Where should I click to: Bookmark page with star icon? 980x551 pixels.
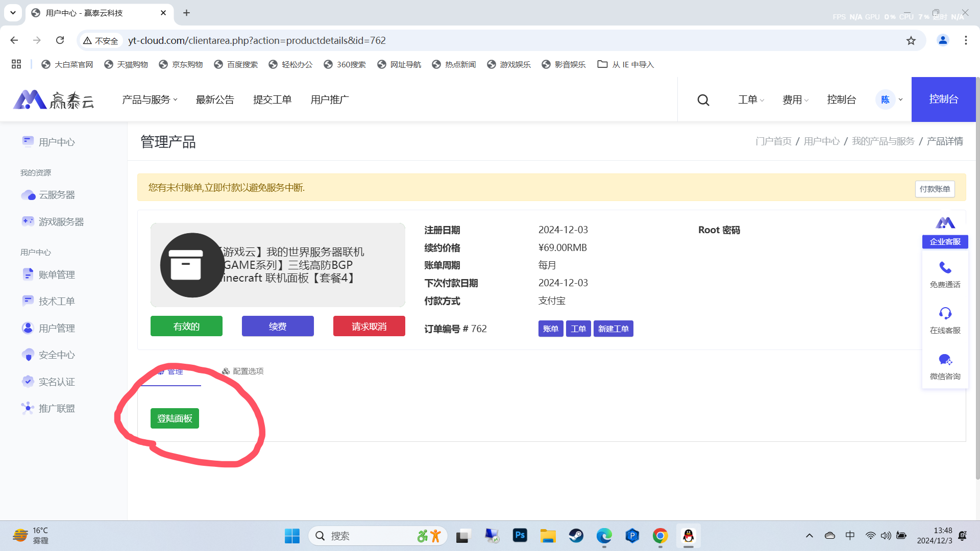911,40
